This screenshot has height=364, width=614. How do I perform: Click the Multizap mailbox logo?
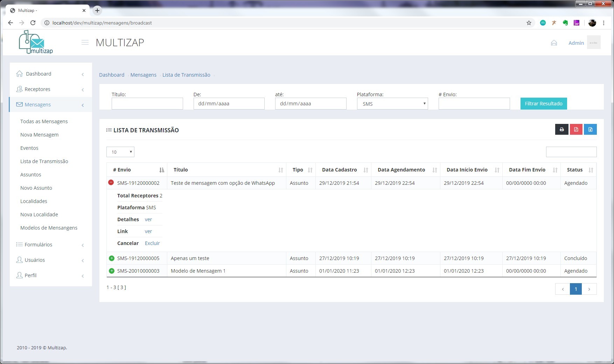click(36, 42)
